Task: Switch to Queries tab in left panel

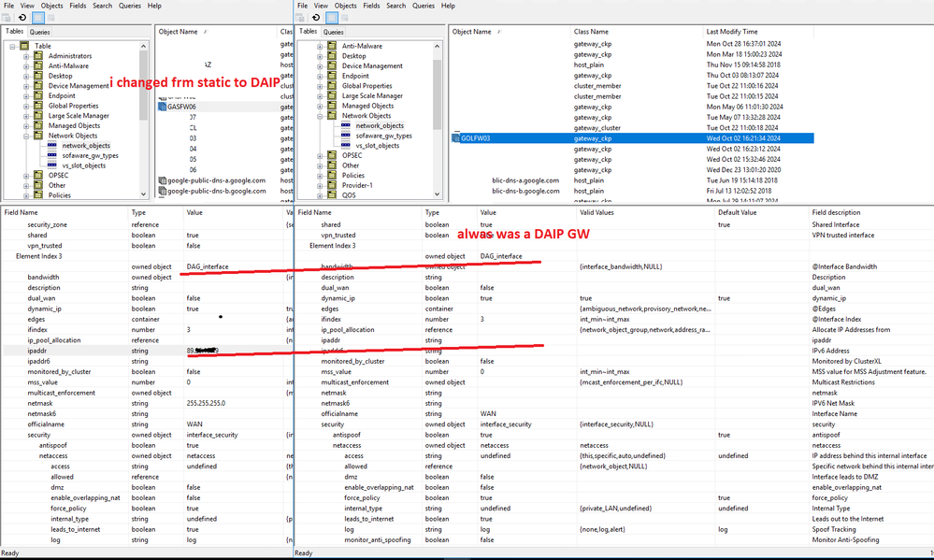Action: tap(40, 32)
